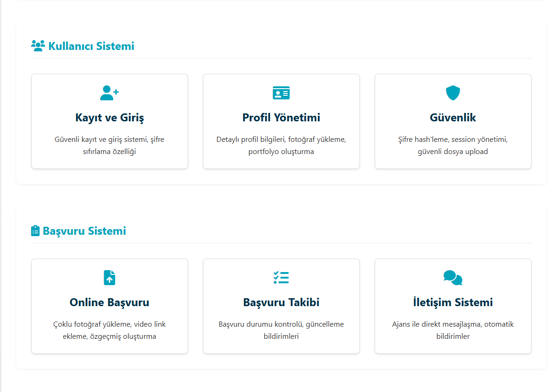Image resolution: width=560 pixels, height=392 pixels.
Task: Click the clipboard icon beside Başvuru Sistemi
Action: pyautogui.click(x=35, y=231)
